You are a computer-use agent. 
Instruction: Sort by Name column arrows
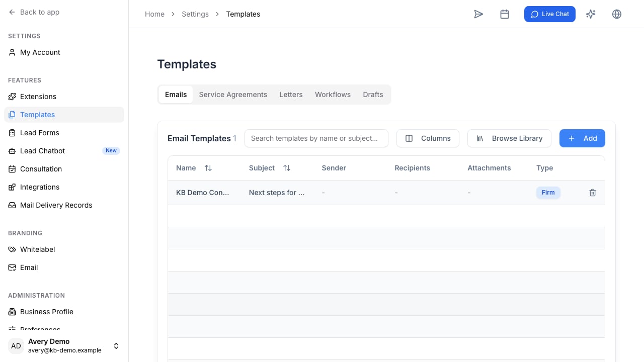[208, 168]
